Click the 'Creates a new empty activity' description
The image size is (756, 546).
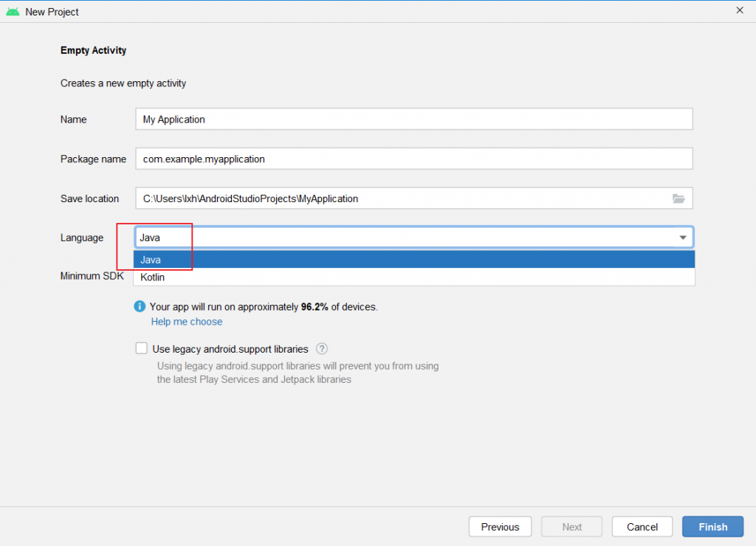123,83
